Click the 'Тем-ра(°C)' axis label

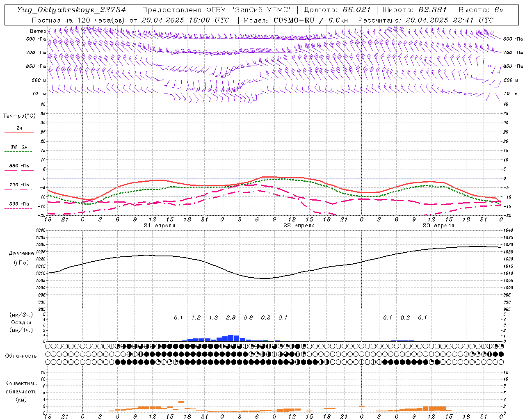click(x=19, y=116)
